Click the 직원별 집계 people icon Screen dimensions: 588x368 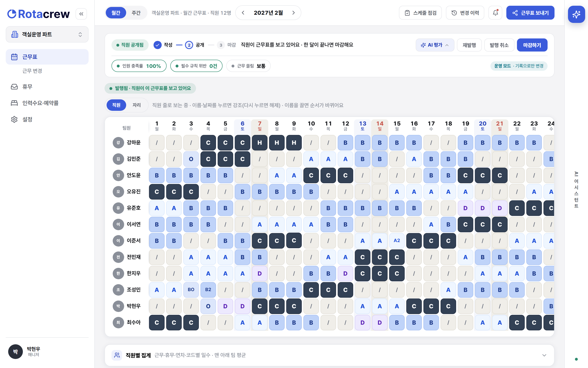click(117, 355)
